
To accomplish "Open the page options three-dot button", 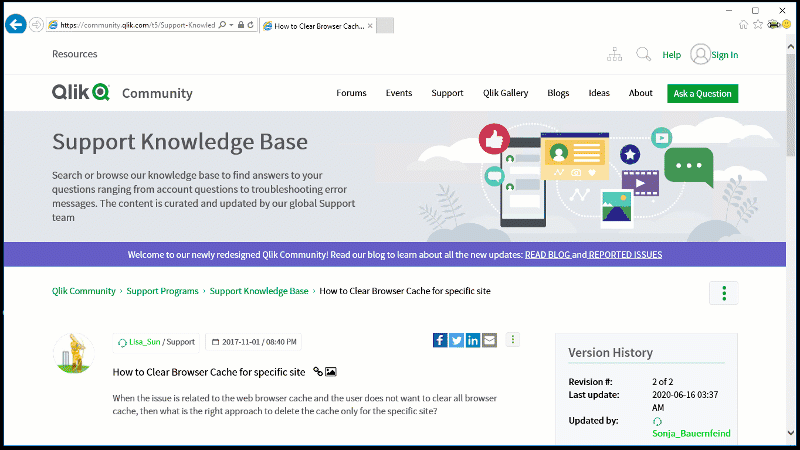I will point(723,293).
